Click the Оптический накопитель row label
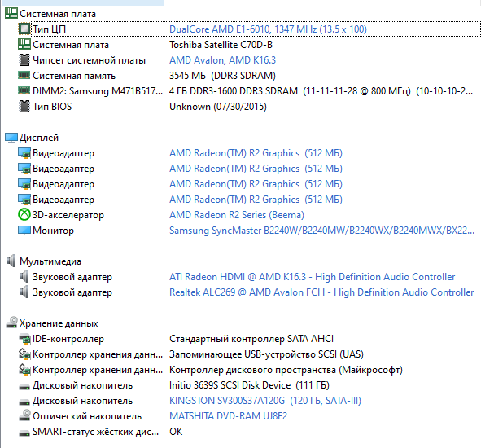 click(x=87, y=416)
